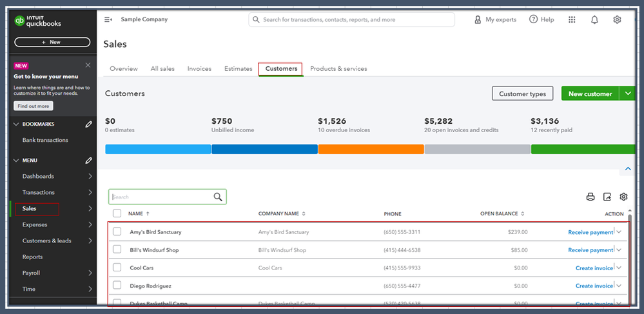Collapse the BOOKMARKS section
644x314 pixels.
[x=16, y=124]
